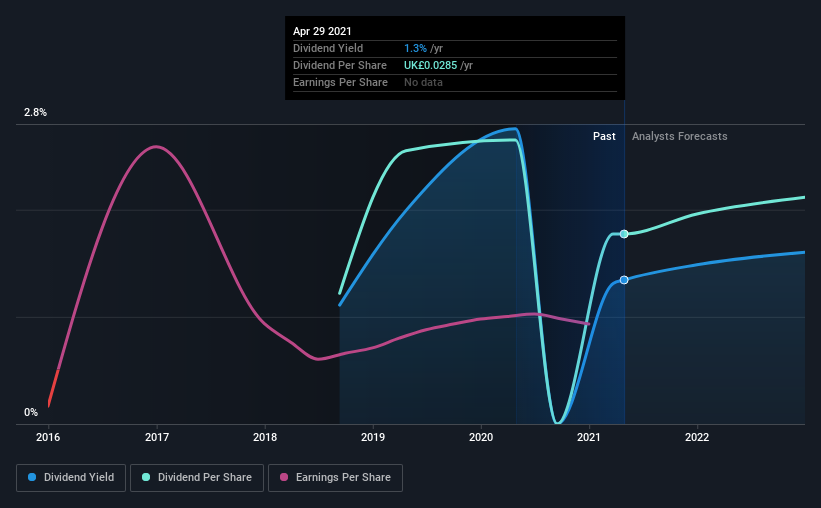Screen dimensions: 821x508
Task: Click the 2020 x-axis label
Action: (x=481, y=437)
